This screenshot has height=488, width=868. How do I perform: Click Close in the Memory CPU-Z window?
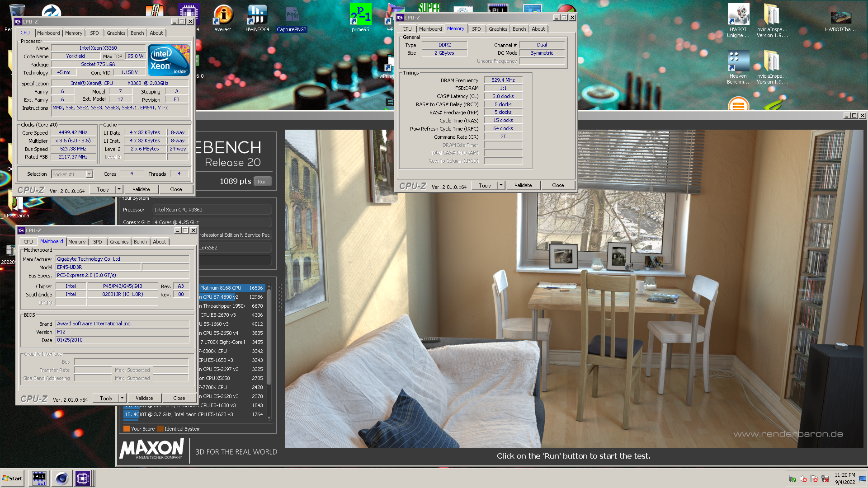point(558,185)
